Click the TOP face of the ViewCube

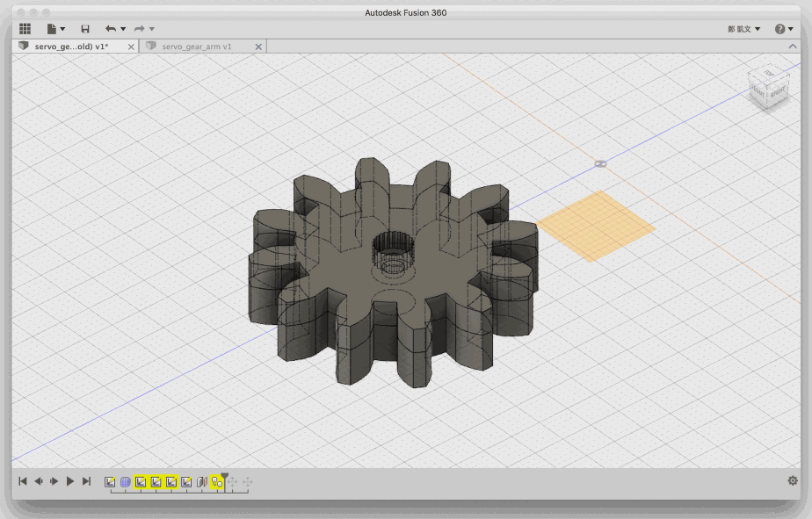click(769, 74)
